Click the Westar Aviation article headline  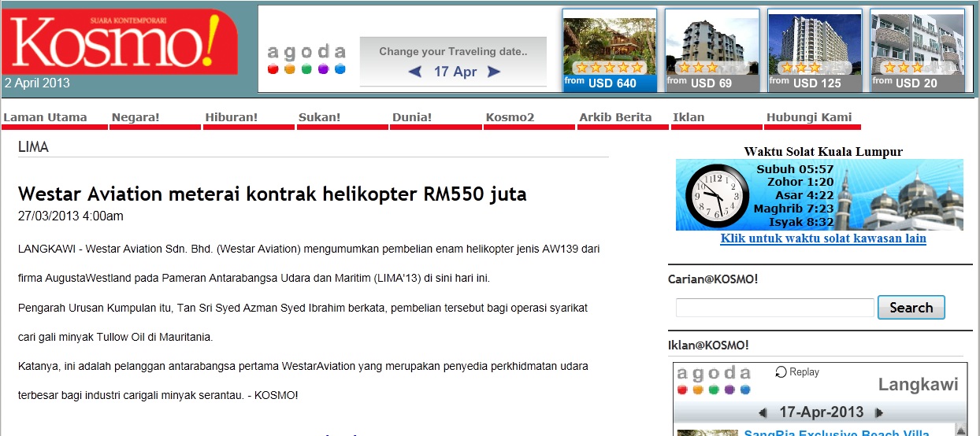coord(273,194)
